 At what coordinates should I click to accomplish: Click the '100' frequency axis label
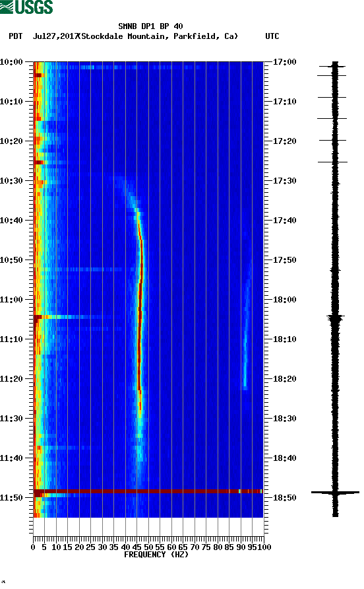264,547
